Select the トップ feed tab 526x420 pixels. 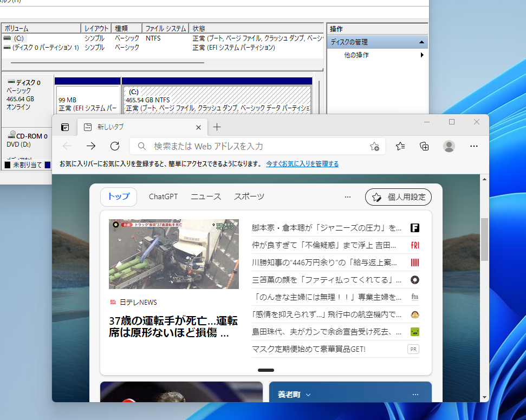point(119,197)
